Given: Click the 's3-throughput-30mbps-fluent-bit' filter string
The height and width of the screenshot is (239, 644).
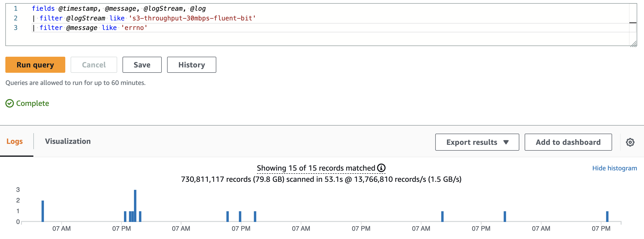Looking at the screenshot, I should pyautogui.click(x=192, y=18).
